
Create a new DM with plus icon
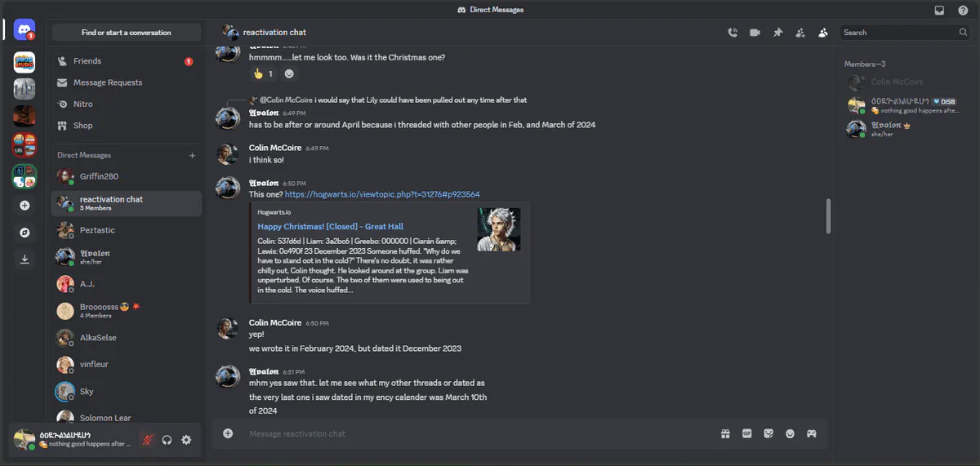point(193,155)
